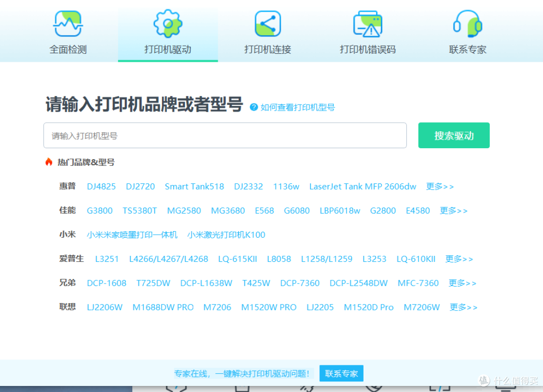Expand 更多>> for 爱普生 models
The height and width of the screenshot is (392, 543).
pos(459,259)
